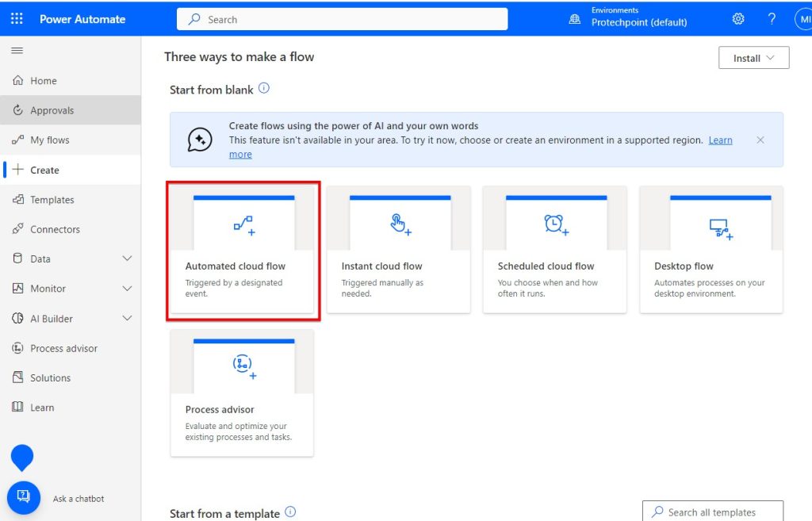Open the Settings gear icon
This screenshot has height=521, width=812.
(x=738, y=19)
